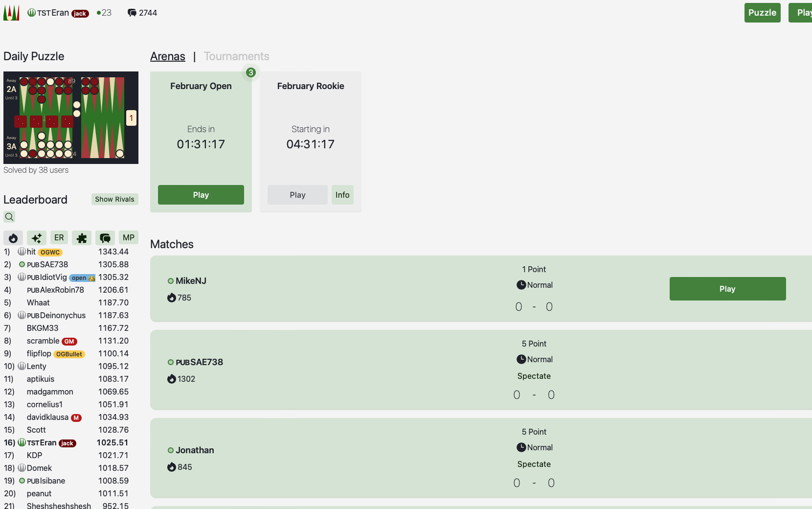Open the leaderboard search
This screenshot has width=812, height=509.
coord(9,217)
